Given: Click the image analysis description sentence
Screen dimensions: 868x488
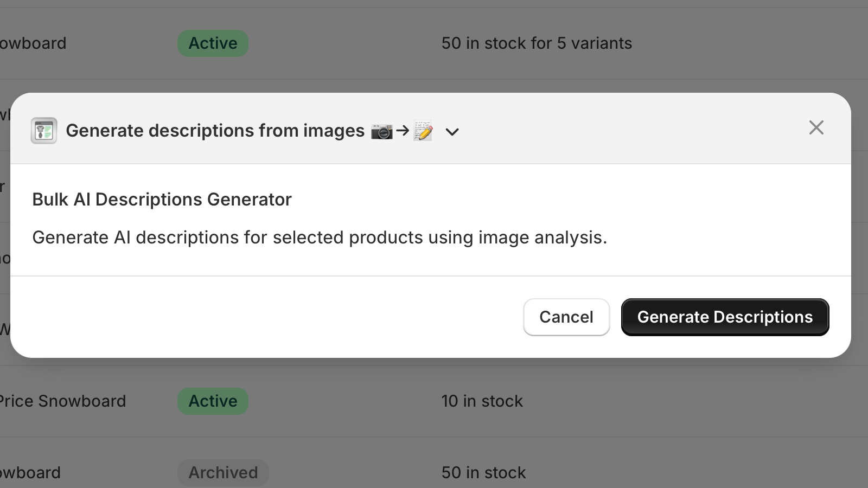Looking at the screenshot, I should click(x=320, y=237).
